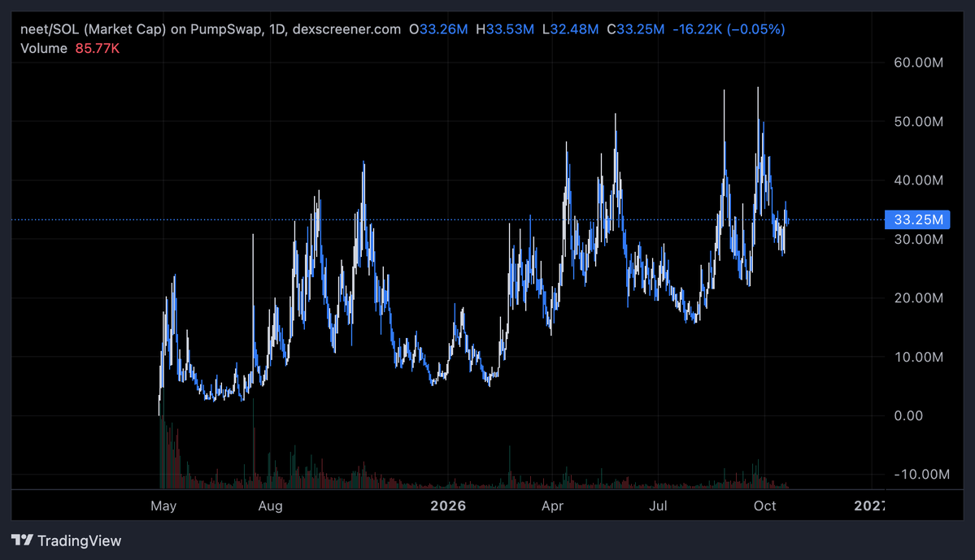Click the 20.00M price axis label
This screenshot has width=975, height=560.
point(918,297)
